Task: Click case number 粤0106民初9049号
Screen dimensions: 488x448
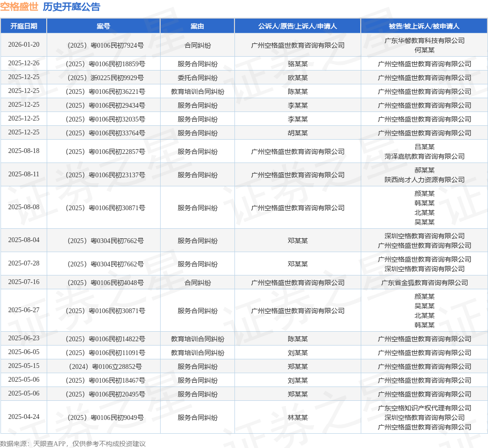Action: [x=105, y=418]
